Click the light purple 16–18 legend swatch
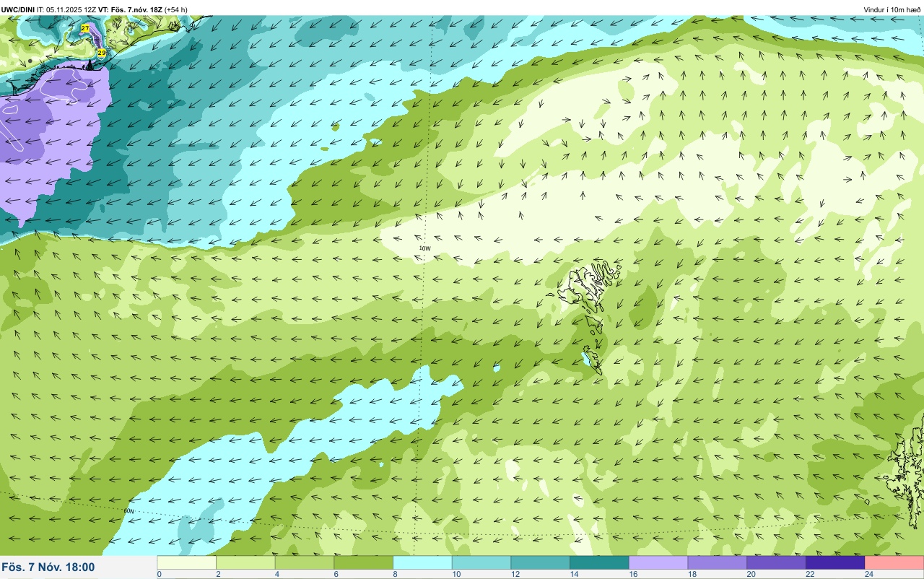This screenshot has height=579, width=924. tap(658, 562)
